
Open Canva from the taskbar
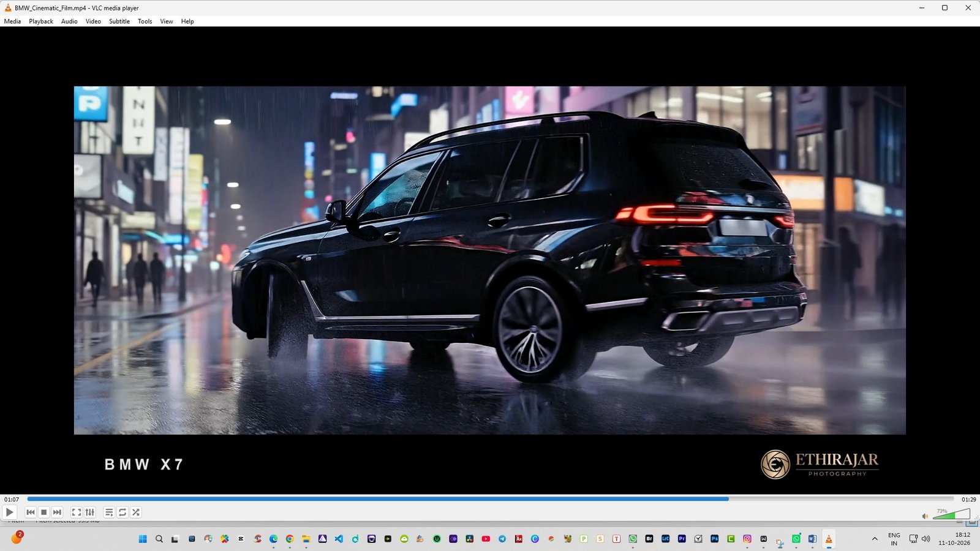click(x=535, y=539)
